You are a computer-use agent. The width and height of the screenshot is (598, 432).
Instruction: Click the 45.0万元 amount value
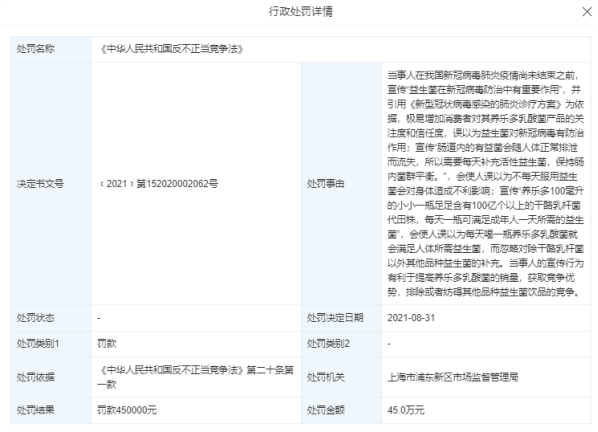pyautogui.click(x=406, y=410)
